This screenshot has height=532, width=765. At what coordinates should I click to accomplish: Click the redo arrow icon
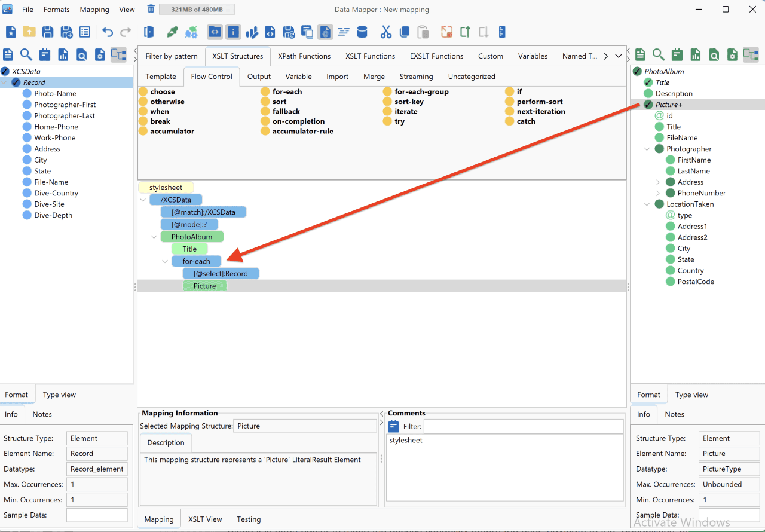pyautogui.click(x=126, y=32)
